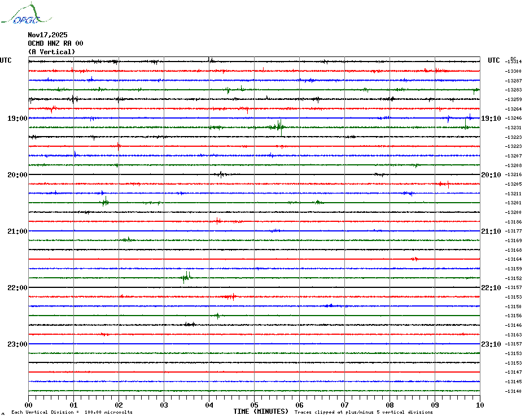Click the Each Vertical Division scale note
The height and width of the screenshot is (420, 525).
click(x=72, y=412)
